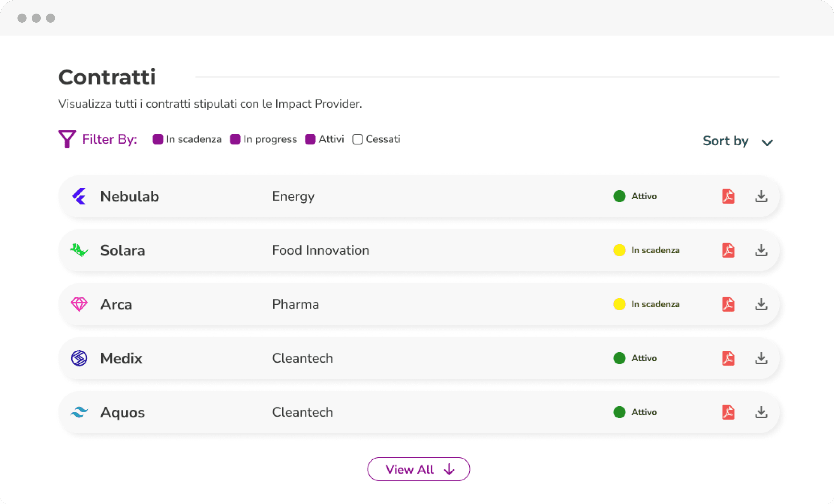
Task: Click the purple filter funnel icon
Action: tap(67, 139)
